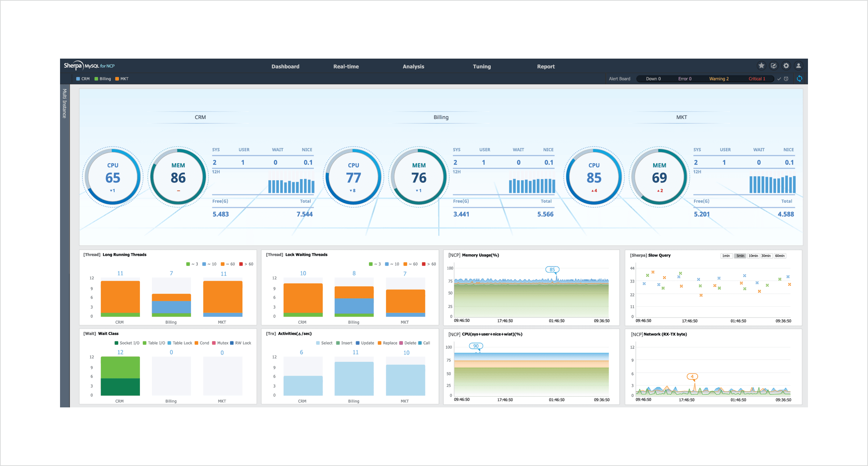868x466 pixels.
Task: Click the Warning 2 alert count
Action: [719, 79]
